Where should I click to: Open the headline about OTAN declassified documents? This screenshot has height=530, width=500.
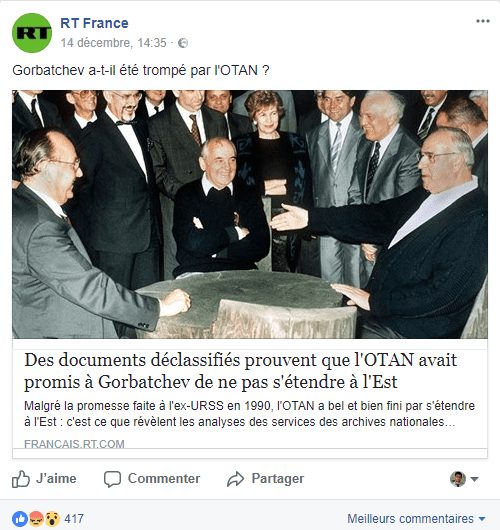(240, 371)
